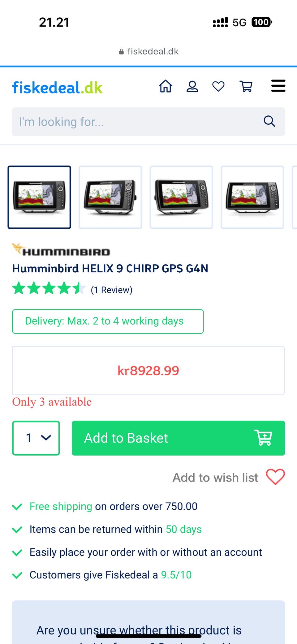Screen dimensions: 297x644
Task: Select the third product thumbnail
Action: click(x=181, y=197)
